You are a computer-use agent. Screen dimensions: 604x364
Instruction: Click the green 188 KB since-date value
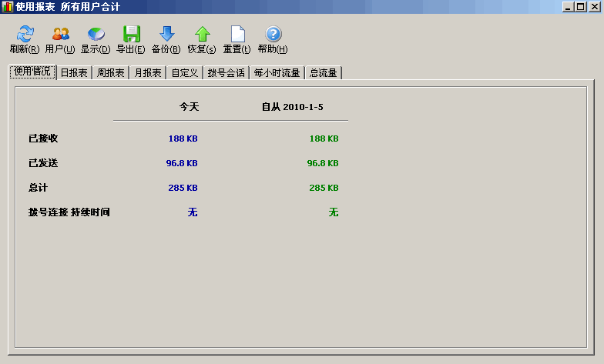(x=324, y=139)
